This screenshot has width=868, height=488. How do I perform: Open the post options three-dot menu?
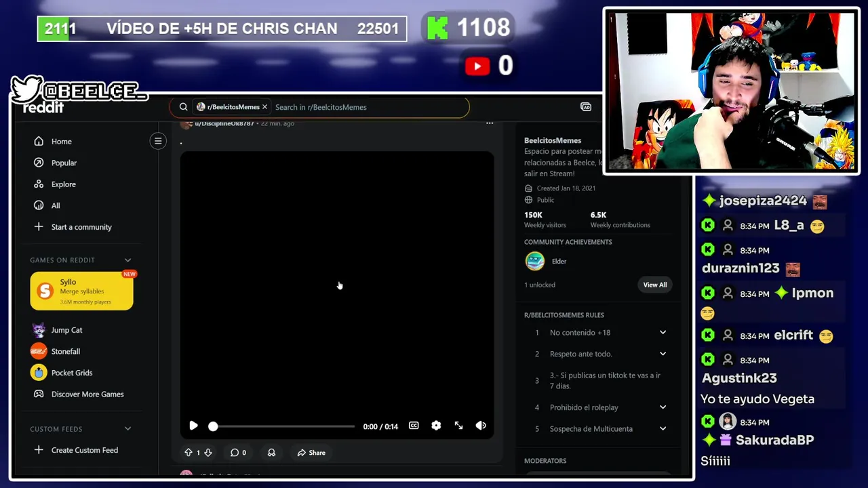[x=490, y=123]
